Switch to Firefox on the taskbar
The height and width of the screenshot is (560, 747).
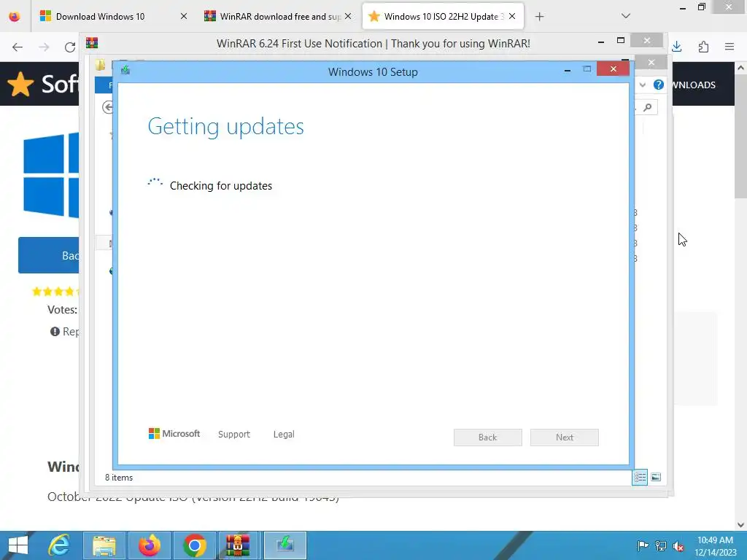[149, 545]
